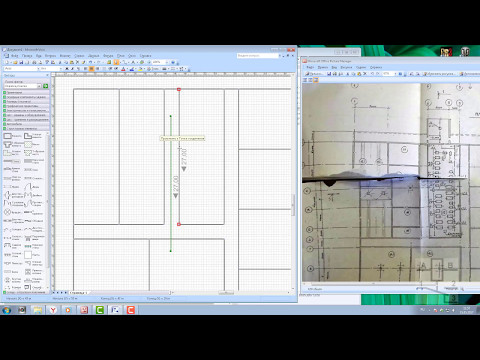
Task: Open the font size dropdown in Visio
Action: pos(61,68)
